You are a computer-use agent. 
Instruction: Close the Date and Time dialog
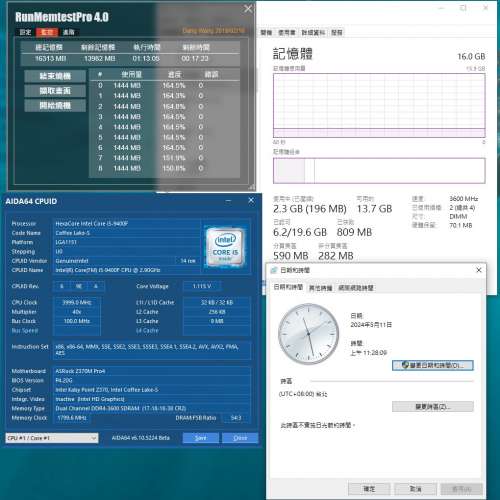coord(479,270)
